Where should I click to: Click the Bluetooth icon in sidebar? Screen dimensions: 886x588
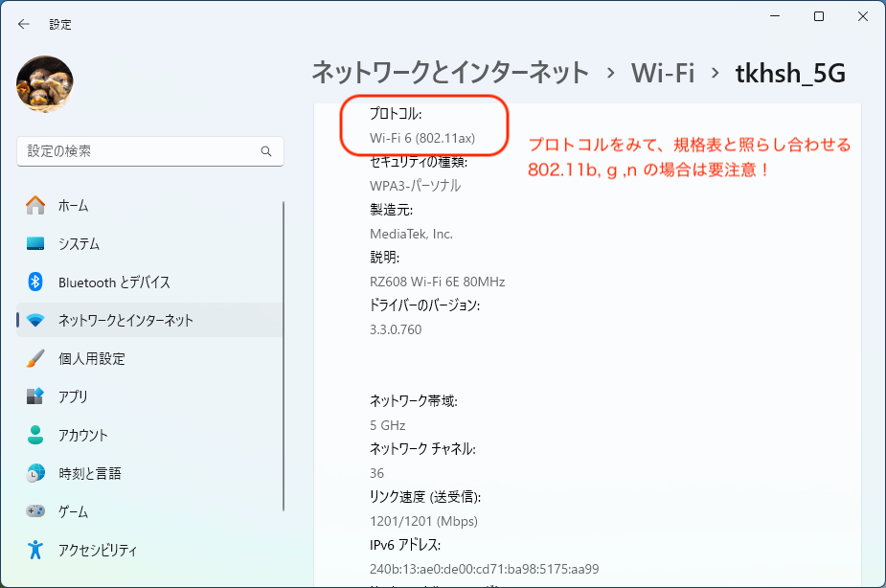point(35,282)
